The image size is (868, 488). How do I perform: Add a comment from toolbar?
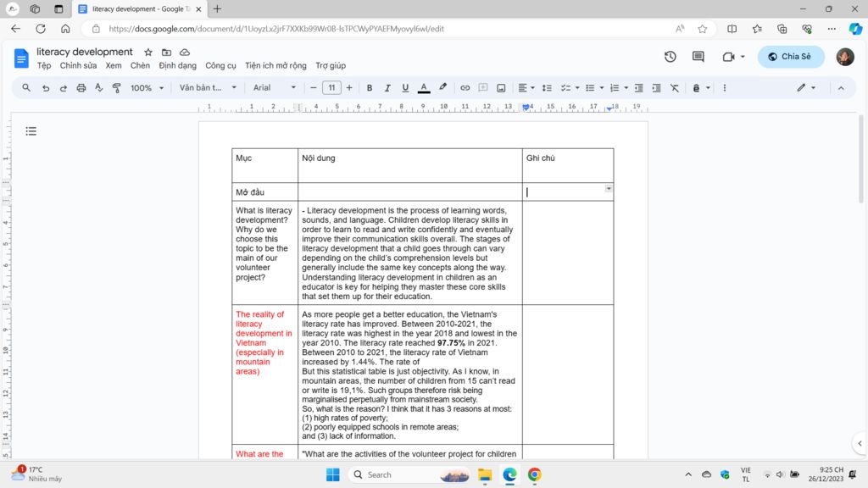pyautogui.click(x=482, y=88)
